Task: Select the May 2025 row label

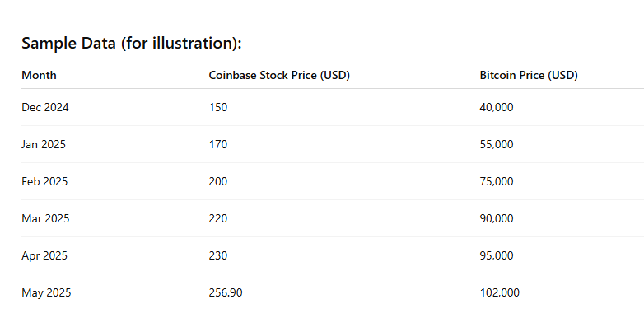Action: [x=46, y=292]
